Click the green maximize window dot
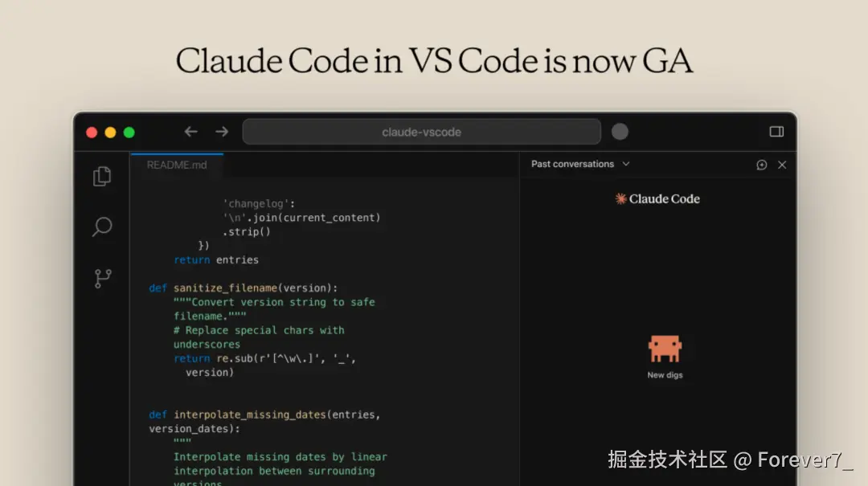 (x=129, y=133)
